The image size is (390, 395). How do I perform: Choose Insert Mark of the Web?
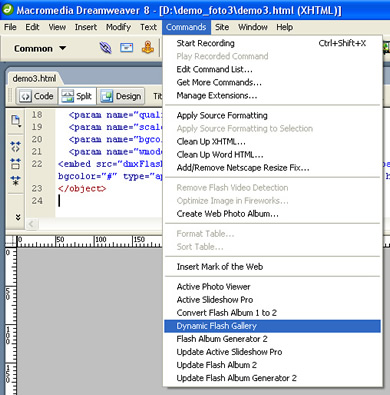coord(273,267)
